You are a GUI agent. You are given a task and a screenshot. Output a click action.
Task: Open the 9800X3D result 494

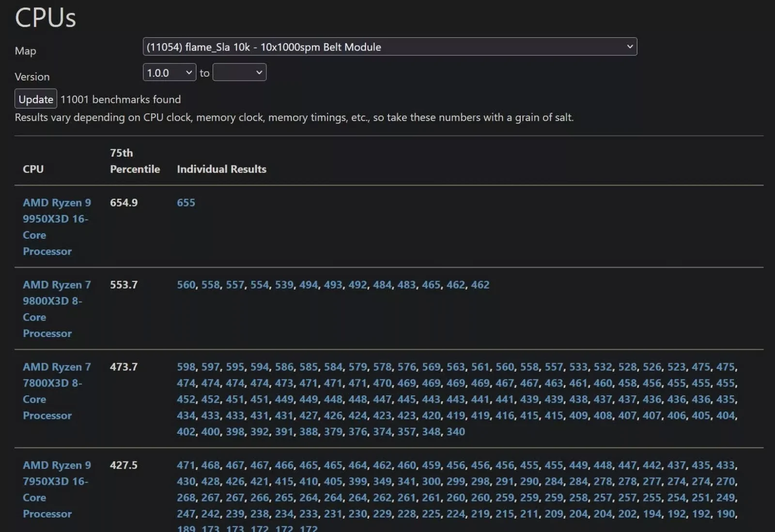[x=309, y=285]
